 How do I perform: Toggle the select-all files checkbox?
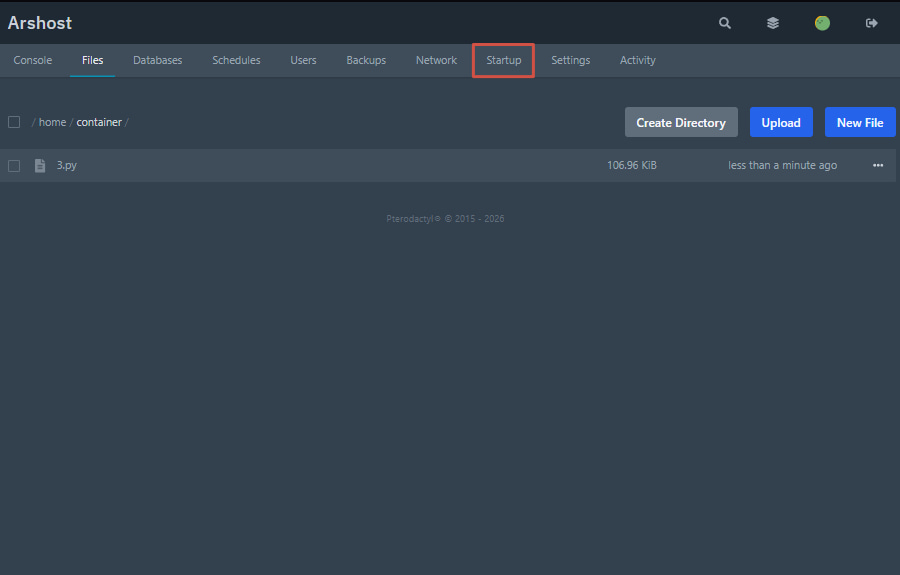point(14,122)
